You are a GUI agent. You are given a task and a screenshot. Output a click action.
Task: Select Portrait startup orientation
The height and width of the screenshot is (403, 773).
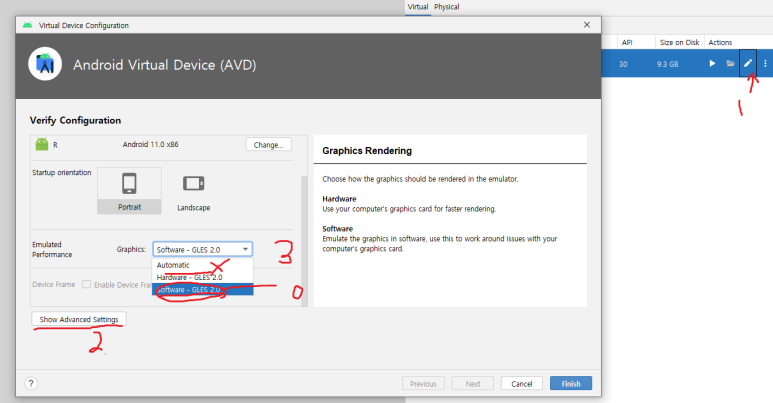pyautogui.click(x=129, y=191)
